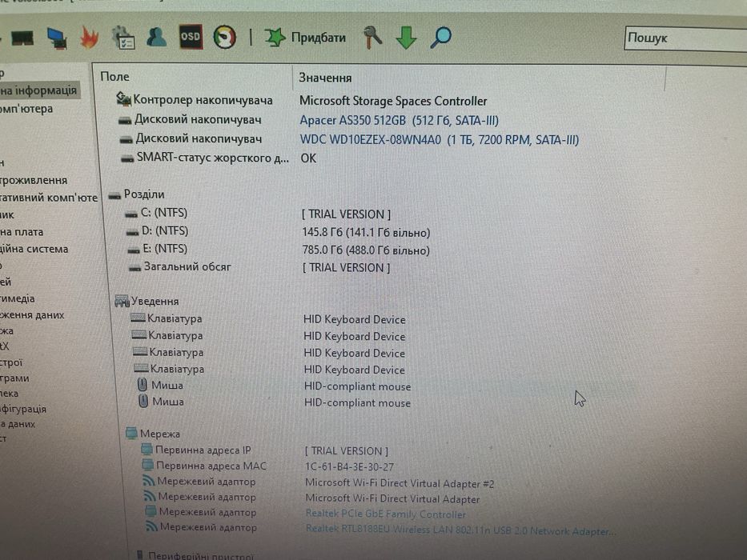Open the wrench and hammer preferences icon
Viewport: 747px width, 560px height.
click(372, 37)
